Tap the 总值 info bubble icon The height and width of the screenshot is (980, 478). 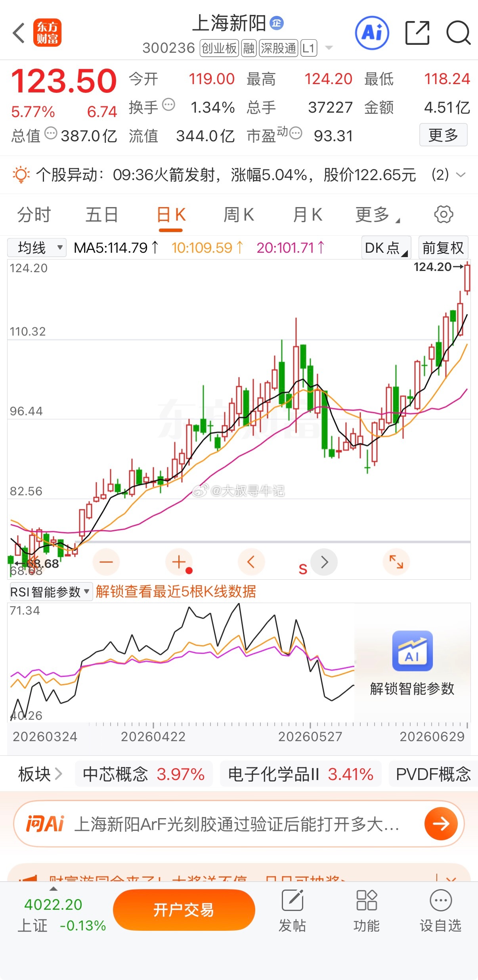coord(51,133)
